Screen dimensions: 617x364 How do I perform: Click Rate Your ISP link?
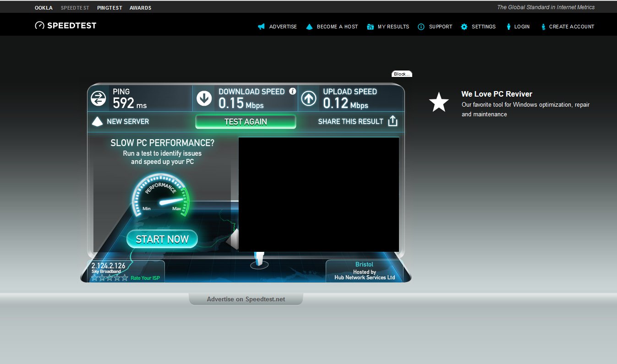click(145, 278)
